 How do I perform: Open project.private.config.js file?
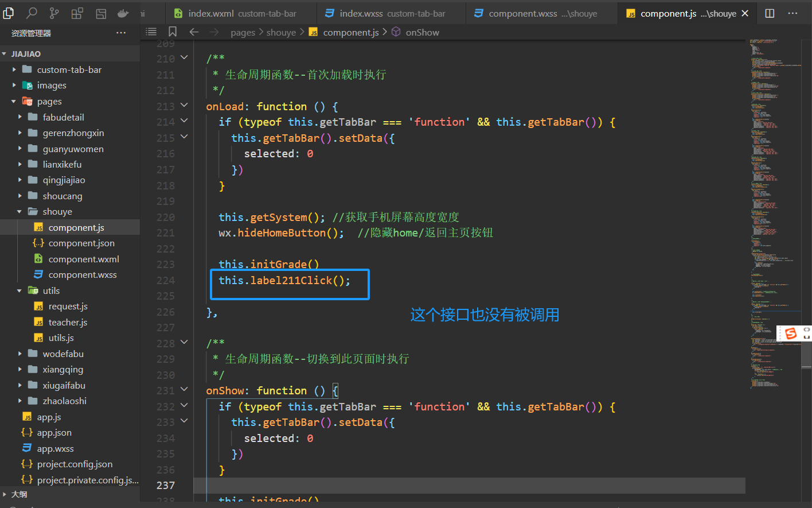[x=70, y=480]
